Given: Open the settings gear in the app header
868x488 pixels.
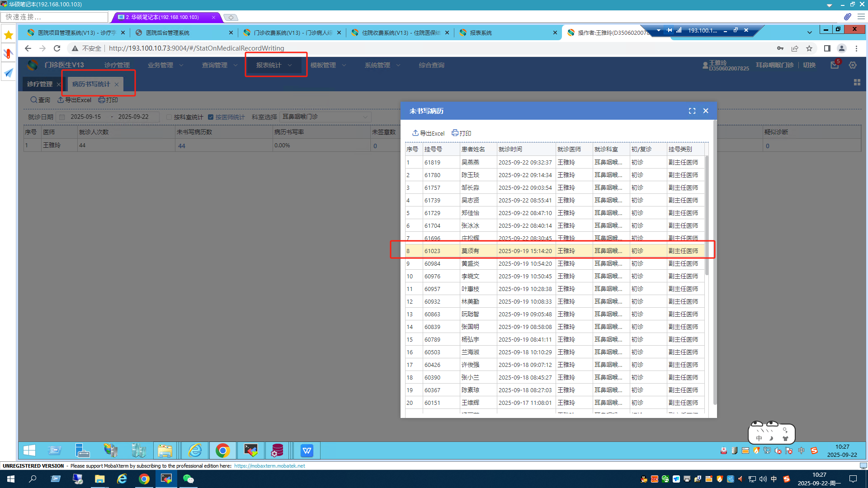Looking at the screenshot, I should [x=853, y=66].
